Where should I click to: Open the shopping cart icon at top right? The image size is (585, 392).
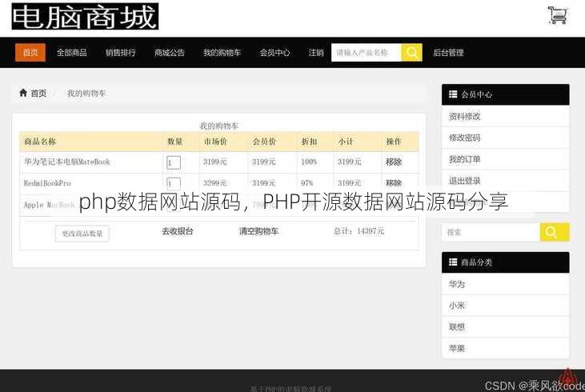[558, 15]
